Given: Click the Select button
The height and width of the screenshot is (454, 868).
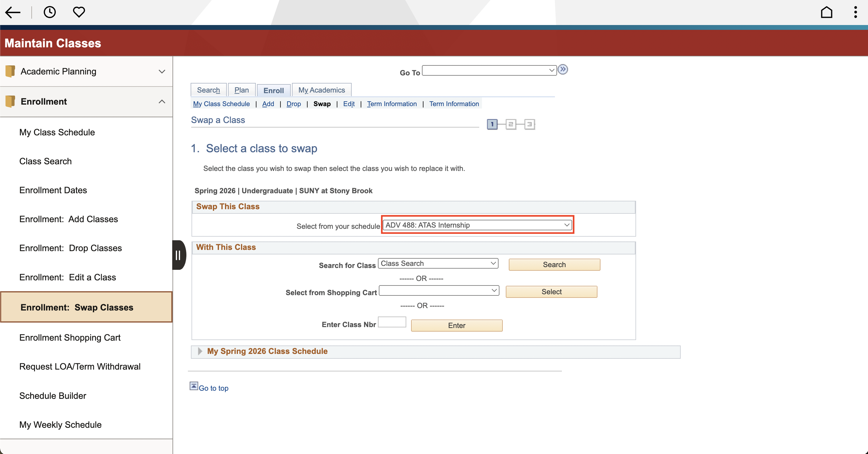Looking at the screenshot, I should [x=551, y=292].
